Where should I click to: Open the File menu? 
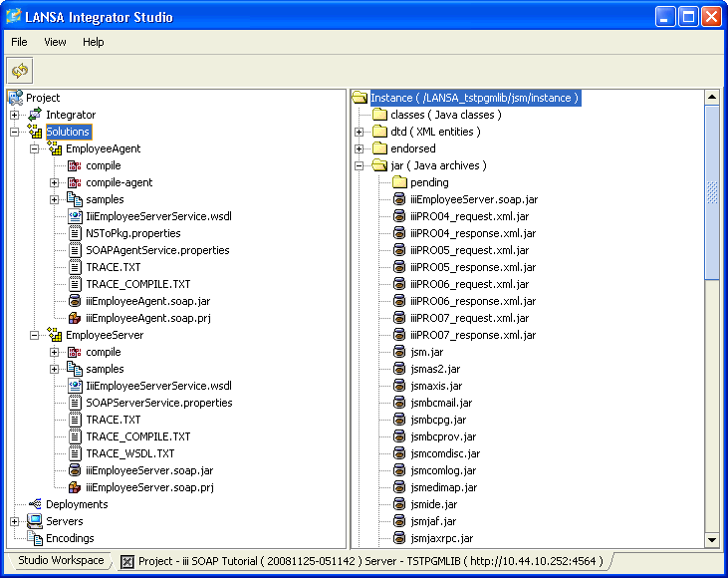click(x=19, y=42)
